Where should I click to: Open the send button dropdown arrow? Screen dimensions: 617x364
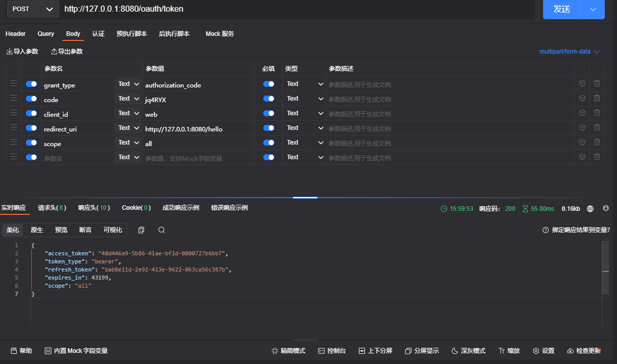(x=593, y=9)
